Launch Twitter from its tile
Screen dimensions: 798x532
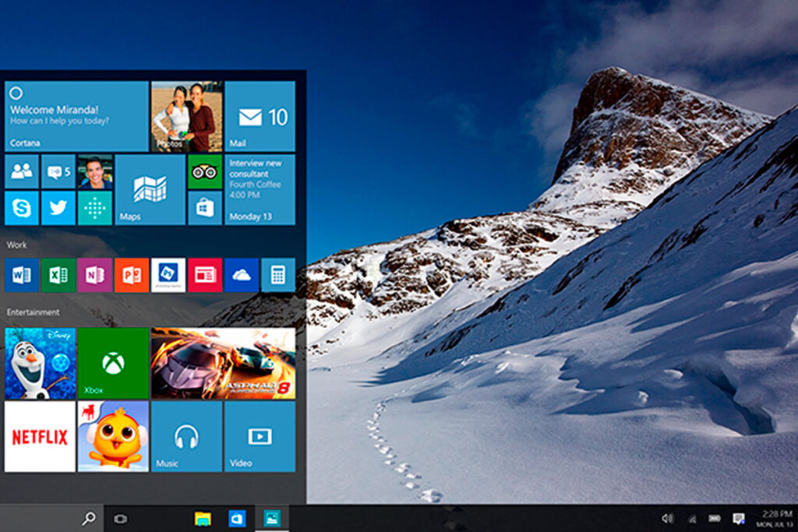tap(58, 208)
